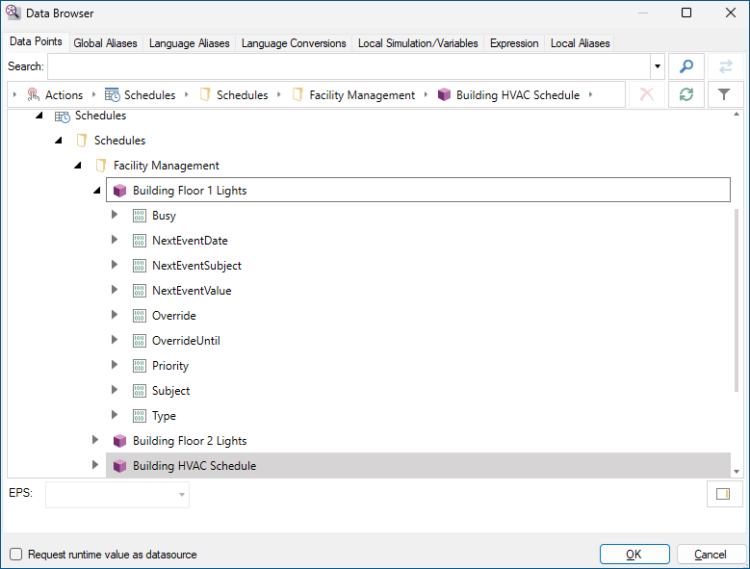Open the EPS dropdown
Image resolution: width=750 pixels, height=569 pixels.
click(181, 494)
